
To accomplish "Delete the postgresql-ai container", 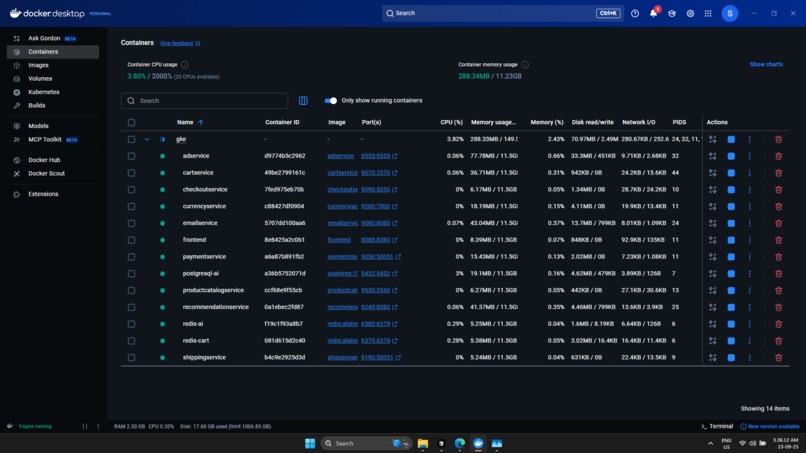I will point(778,274).
